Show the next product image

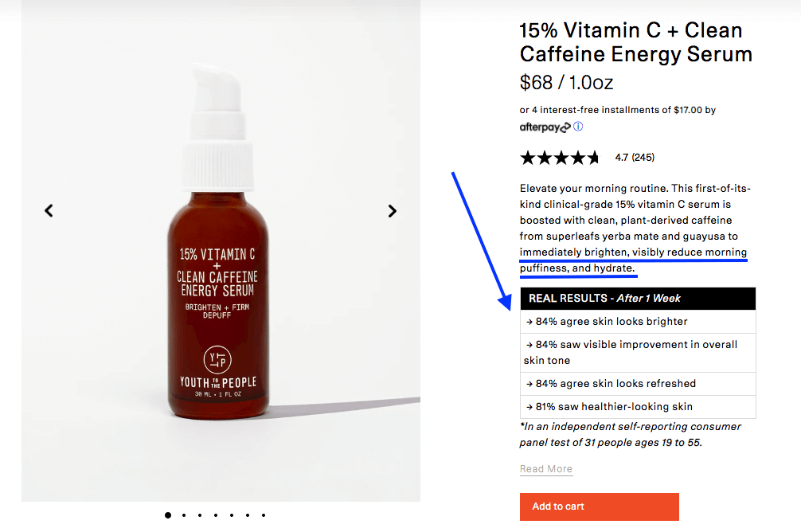click(392, 210)
